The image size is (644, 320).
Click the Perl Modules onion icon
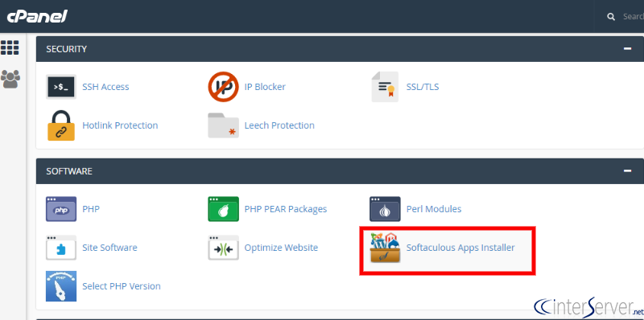pyautogui.click(x=385, y=209)
